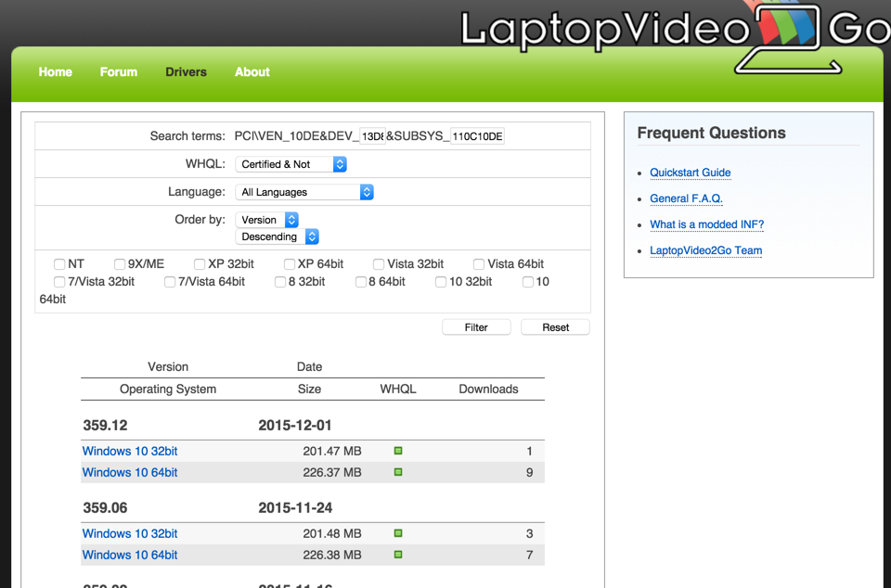Viewport: 891px width, 588px height.
Task: Click the 226.38 MB size value
Action: coord(332,556)
